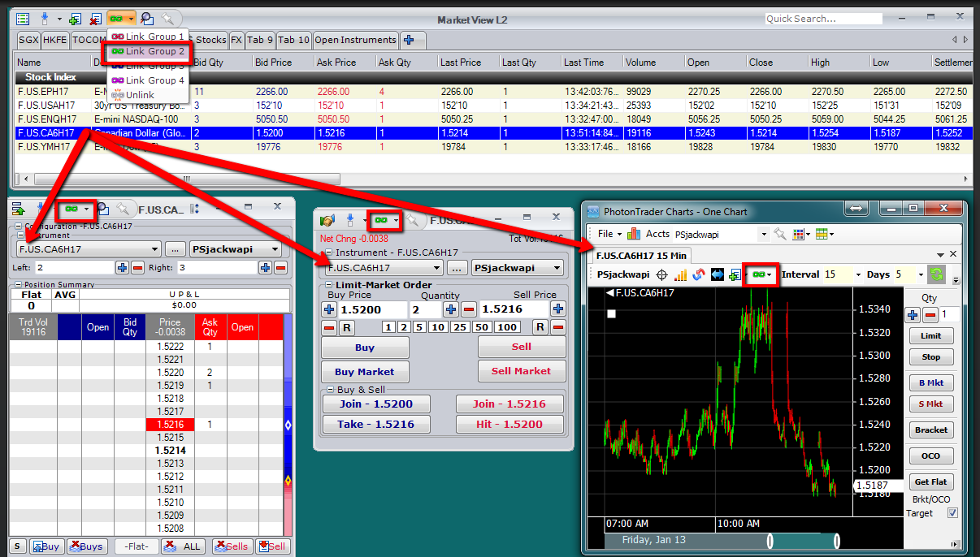Click the 1.5216 highlighted price cell
The height and width of the screenshot is (557, 980).
pyautogui.click(x=171, y=425)
